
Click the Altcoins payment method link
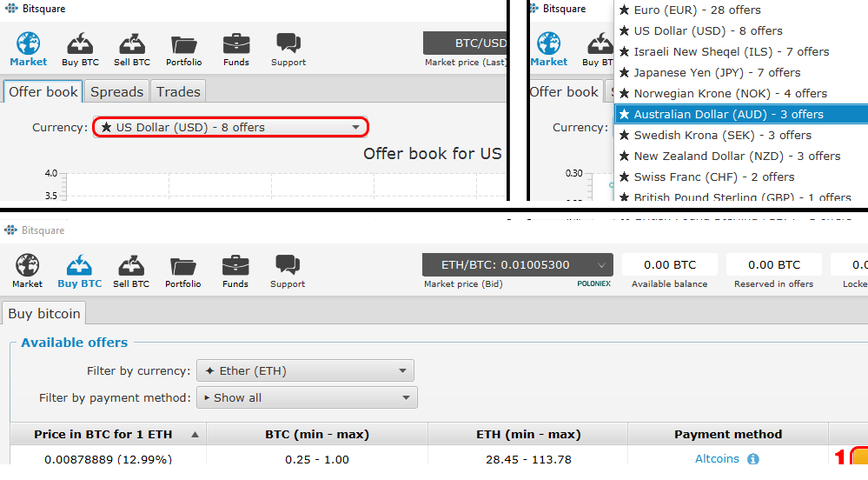(717, 459)
